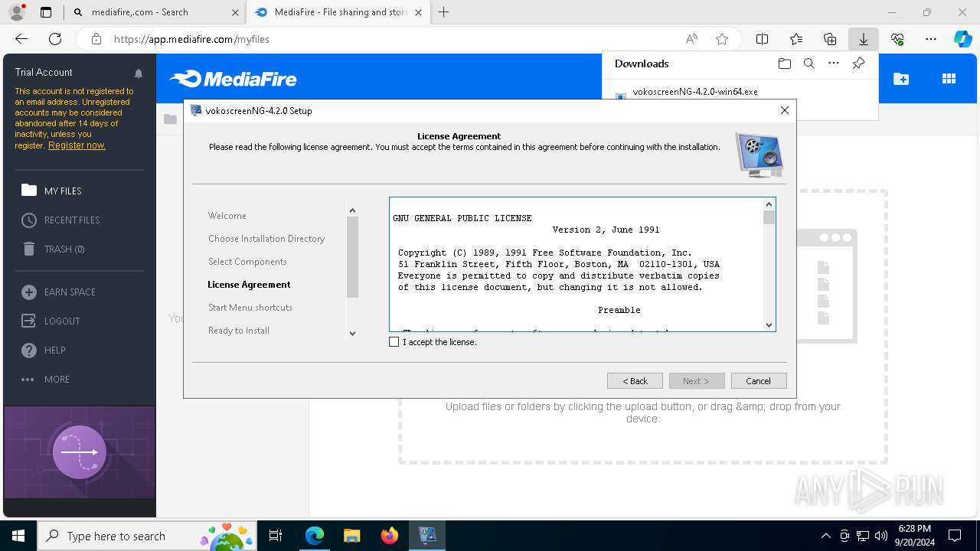Switch to MediaFire File sharing tab
Image resolution: width=980 pixels, height=551 pixels.
coord(338,12)
